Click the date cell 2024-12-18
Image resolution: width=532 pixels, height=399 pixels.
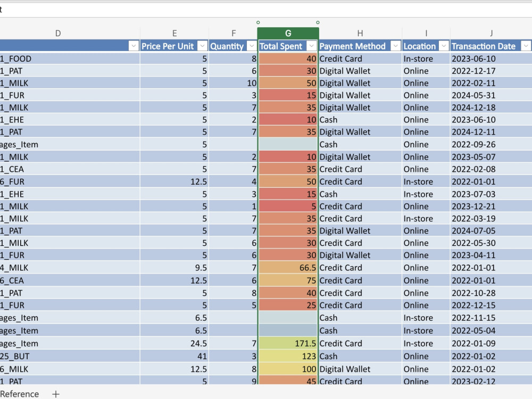pos(491,107)
